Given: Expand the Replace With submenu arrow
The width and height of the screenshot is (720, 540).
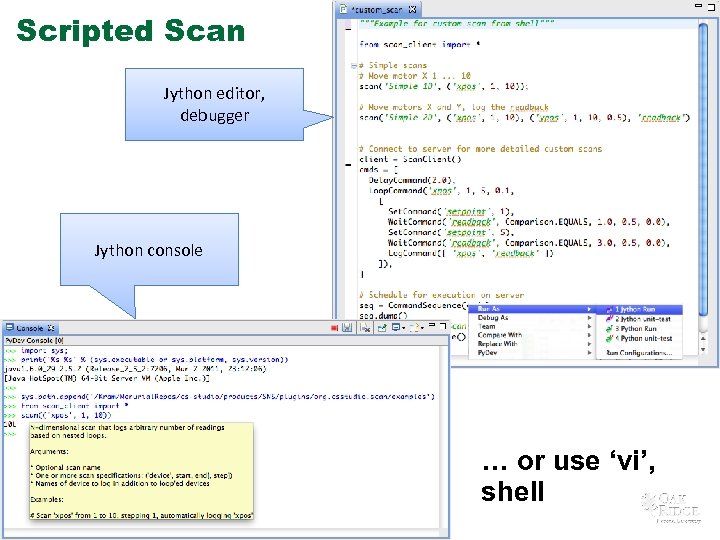Looking at the screenshot, I should click(589, 344).
